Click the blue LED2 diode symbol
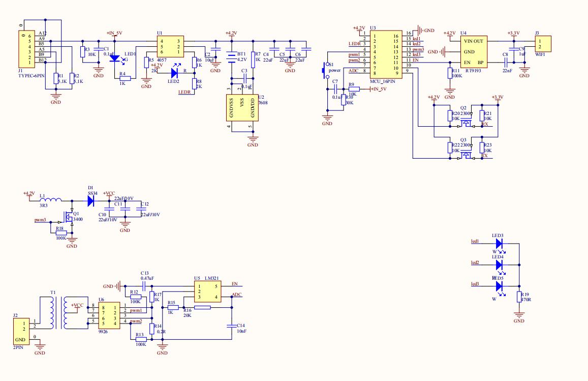This screenshot has width=588, height=381. click(x=174, y=72)
